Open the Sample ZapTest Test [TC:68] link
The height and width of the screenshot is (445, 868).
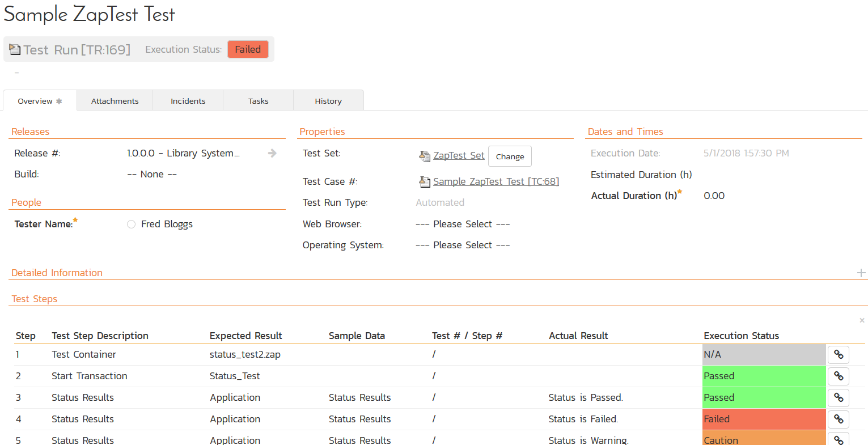click(496, 181)
